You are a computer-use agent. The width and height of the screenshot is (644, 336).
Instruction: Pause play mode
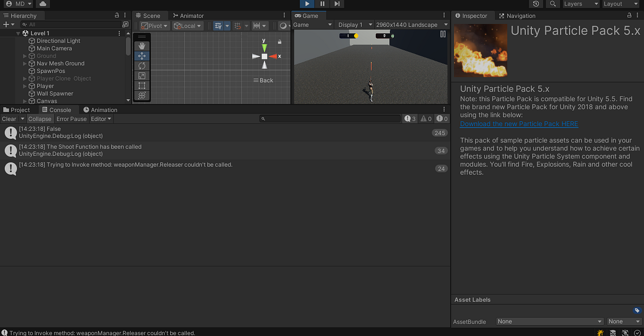(321, 4)
